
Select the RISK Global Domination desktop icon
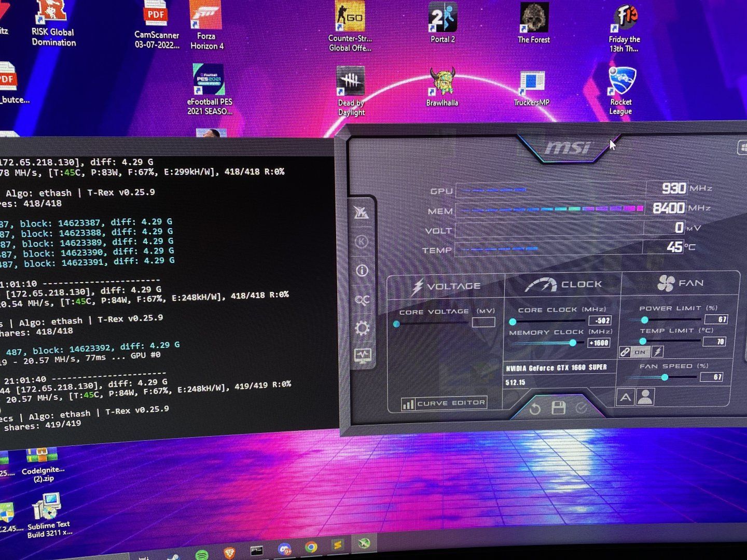(x=53, y=24)
